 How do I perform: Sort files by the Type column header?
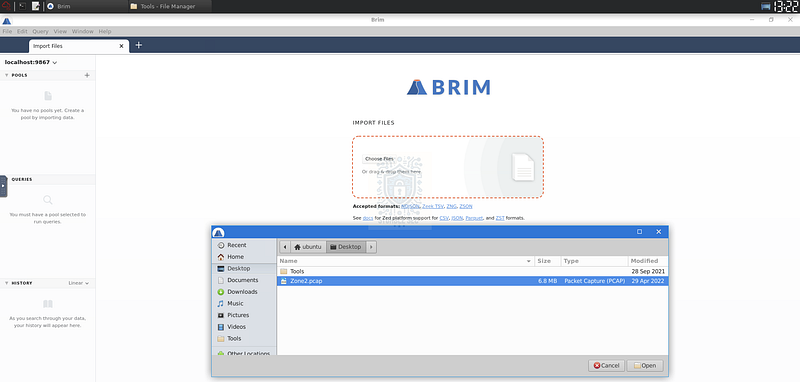coord(594,261)
